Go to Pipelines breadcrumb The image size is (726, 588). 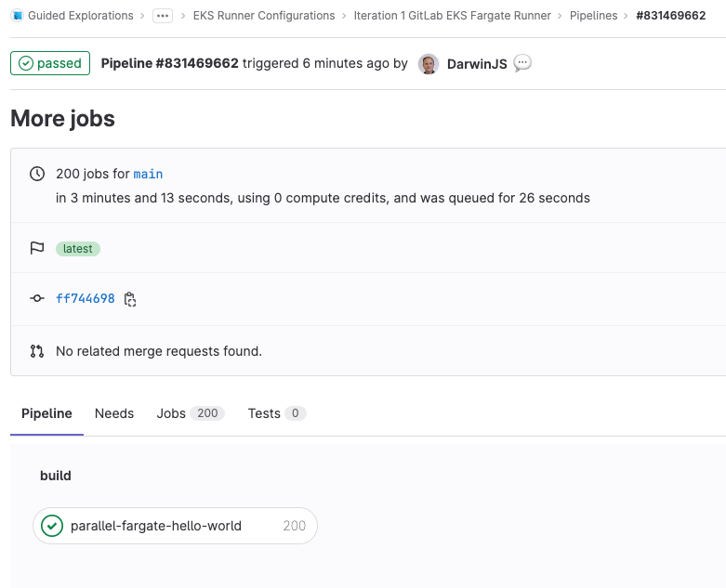(593, 16)
